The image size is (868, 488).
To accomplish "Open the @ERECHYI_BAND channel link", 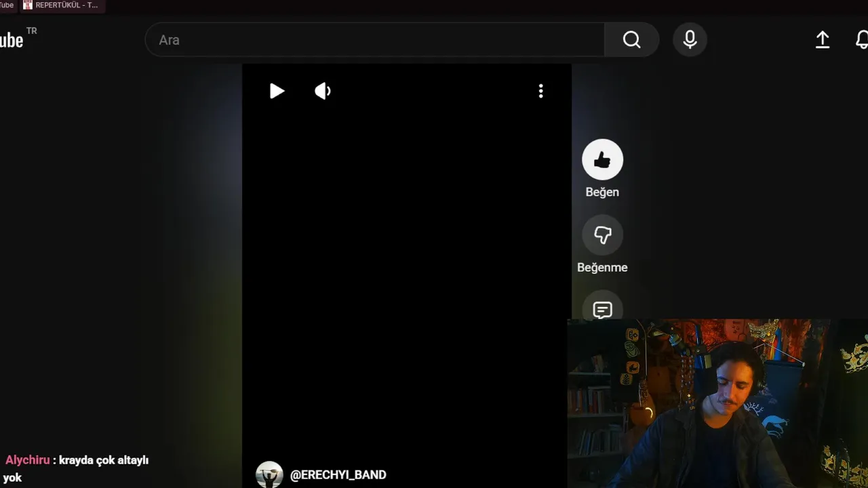I will point(338,474).
